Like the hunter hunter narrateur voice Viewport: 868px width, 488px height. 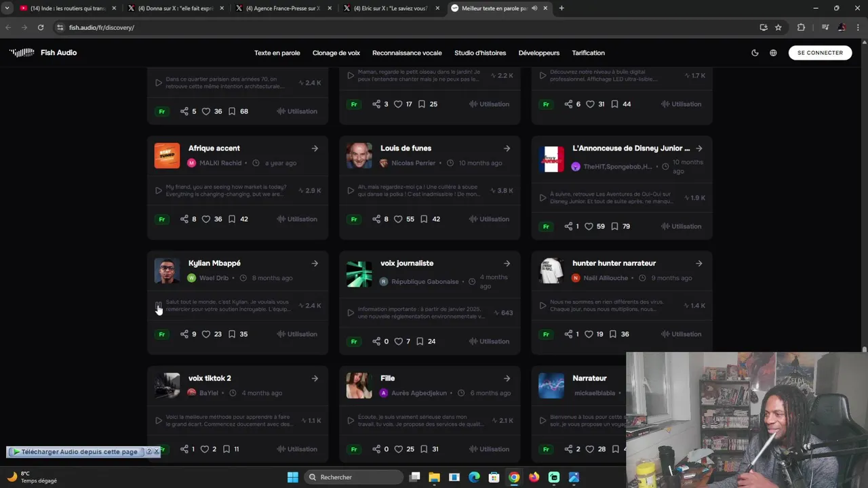[590, 334]
